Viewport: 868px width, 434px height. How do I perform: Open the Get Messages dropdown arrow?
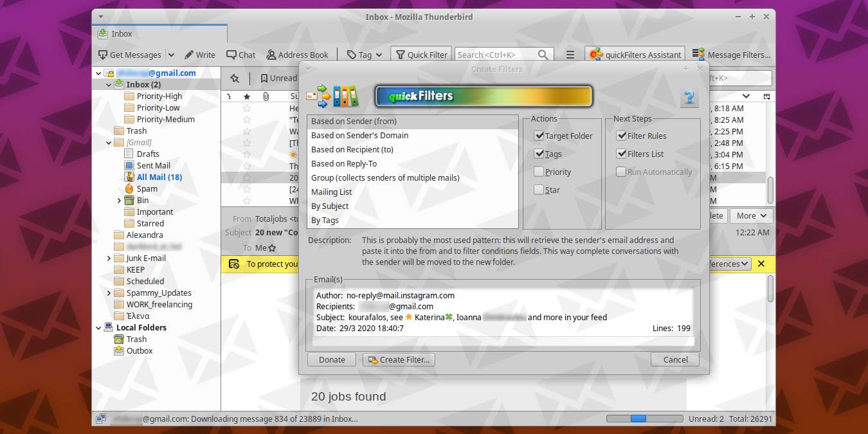click(171, 55)
